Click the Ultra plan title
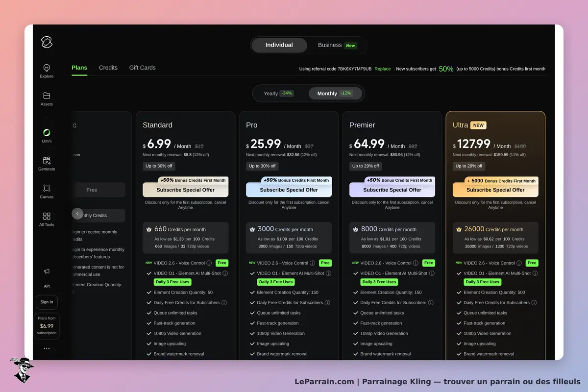The width and height of the screenshot is (588, 392). [x=461, y=125]
